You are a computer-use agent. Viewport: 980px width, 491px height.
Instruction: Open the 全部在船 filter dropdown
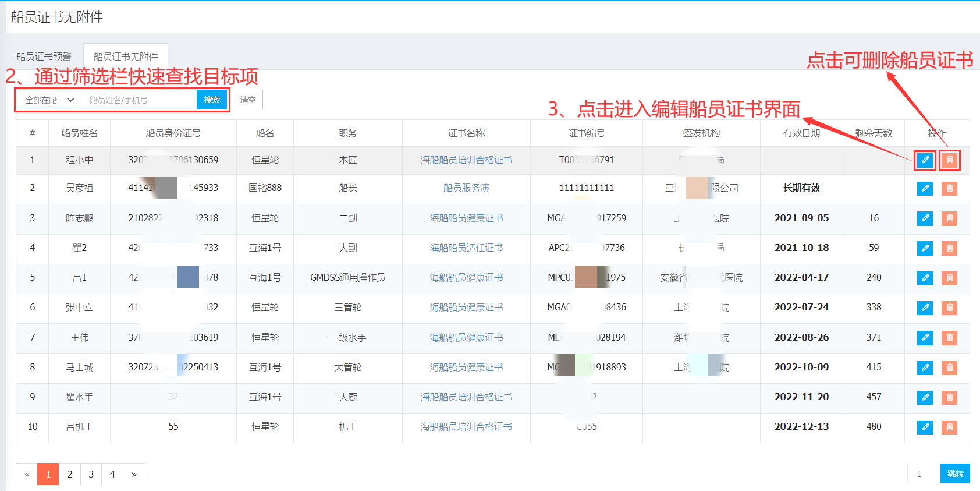tap(49, 100)
